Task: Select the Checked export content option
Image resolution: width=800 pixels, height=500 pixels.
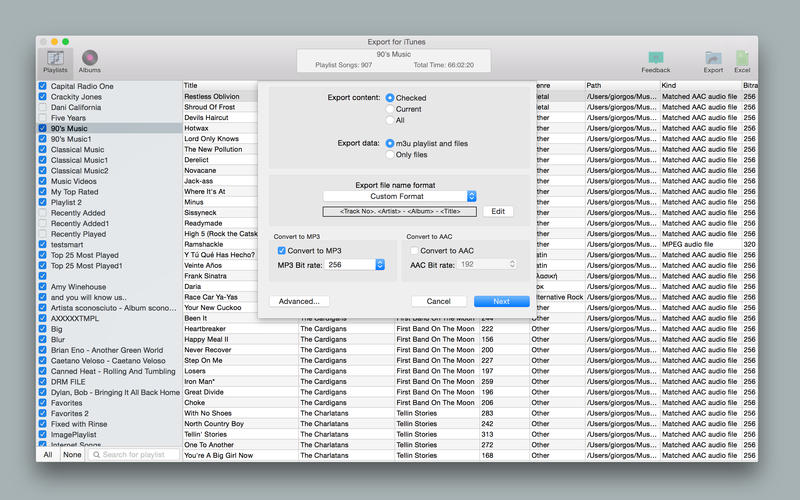Action: 390,97
